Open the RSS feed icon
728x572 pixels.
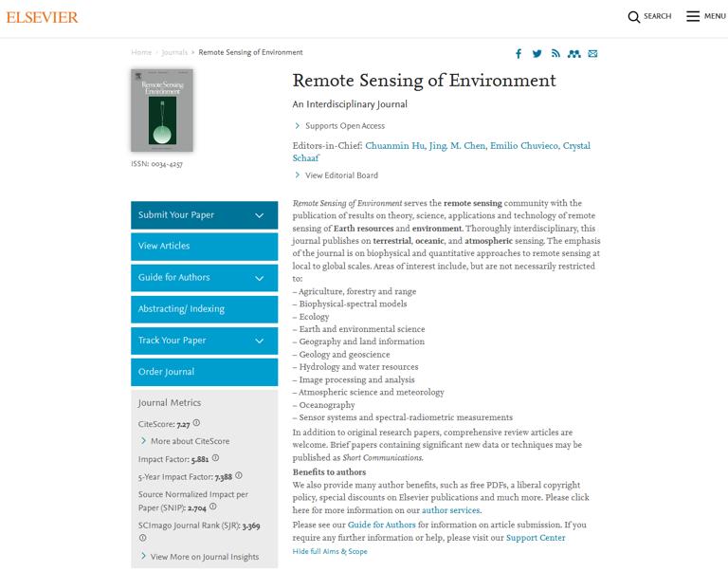pyautogui.click(x=555, y=54)
